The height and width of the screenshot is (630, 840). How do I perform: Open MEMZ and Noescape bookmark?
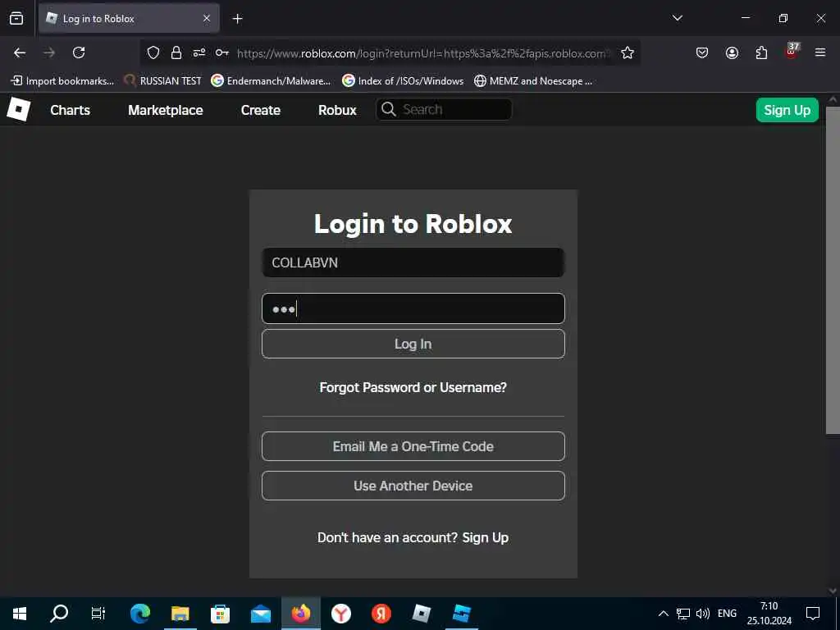(x=533, y=81)
